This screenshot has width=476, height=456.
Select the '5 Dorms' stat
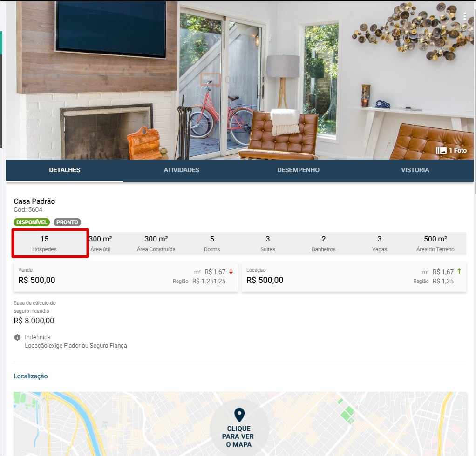tap(212, 243)
